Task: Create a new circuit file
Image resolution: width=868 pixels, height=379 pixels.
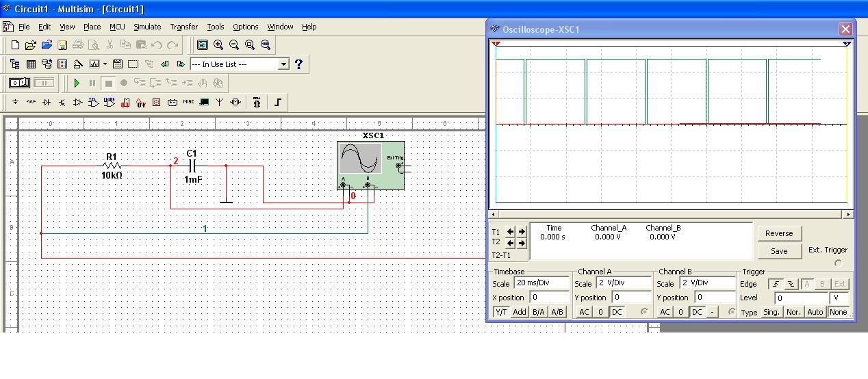Action: [15, 45]
